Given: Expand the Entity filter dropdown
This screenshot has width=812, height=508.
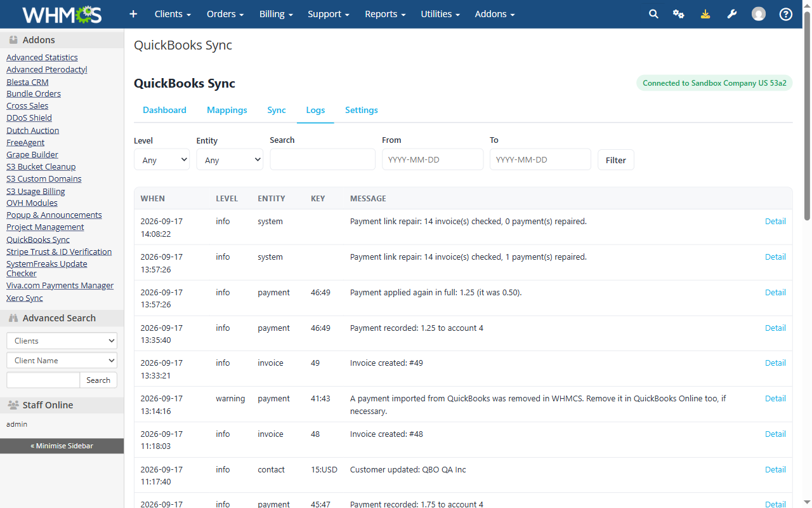Looking at the screenshot, I should 230,160.
